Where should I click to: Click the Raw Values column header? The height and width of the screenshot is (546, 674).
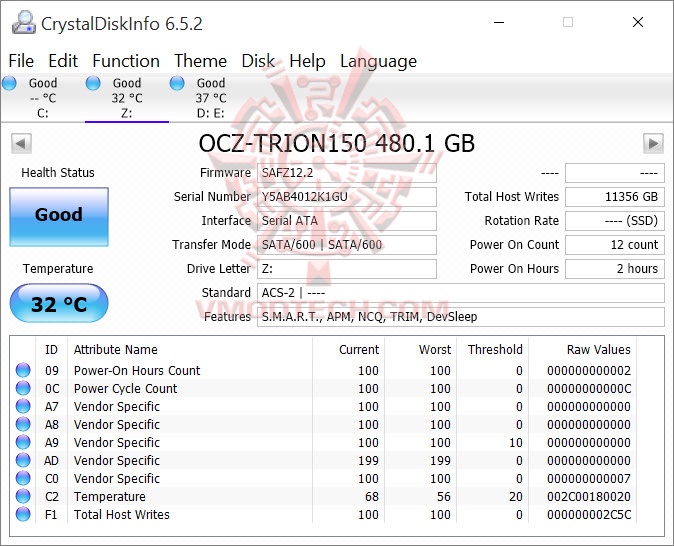582,350
